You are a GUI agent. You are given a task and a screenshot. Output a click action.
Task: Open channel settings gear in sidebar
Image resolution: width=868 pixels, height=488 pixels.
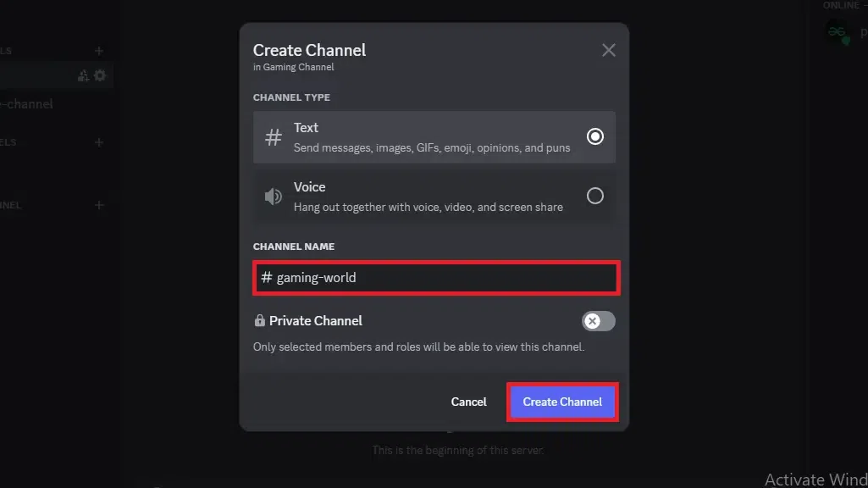coord(100,75)
